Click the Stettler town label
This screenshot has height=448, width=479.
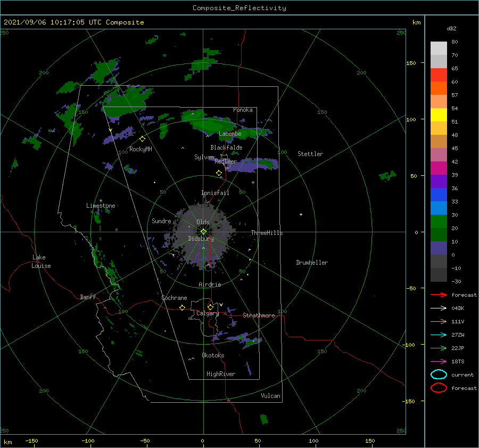[x=310, y=154]
